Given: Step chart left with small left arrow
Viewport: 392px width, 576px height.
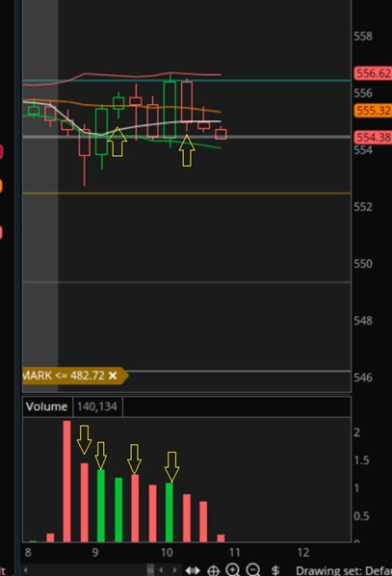Looking at the screenshot, I should pyautogui.click(x=161, y=570).
